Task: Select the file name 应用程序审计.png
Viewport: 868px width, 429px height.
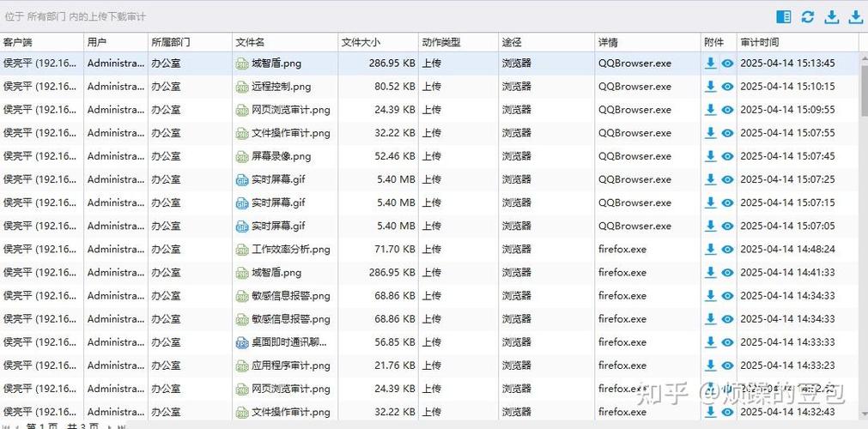Action: tap(291, 366)
